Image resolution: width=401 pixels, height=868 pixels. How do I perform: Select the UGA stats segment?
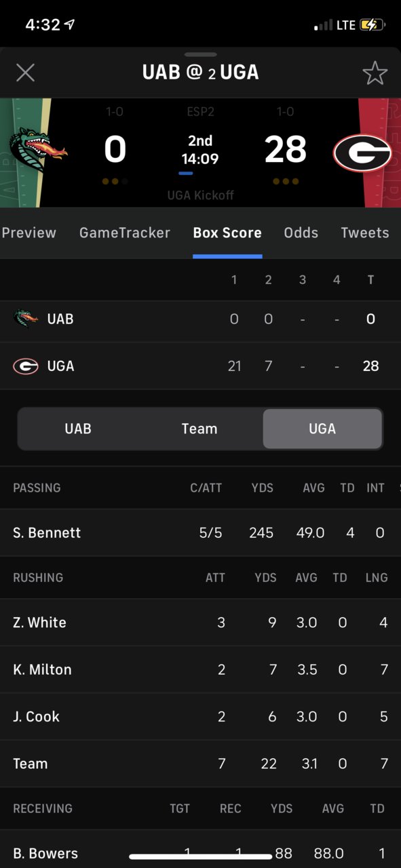pyautogui.click(x=322, y=429)
